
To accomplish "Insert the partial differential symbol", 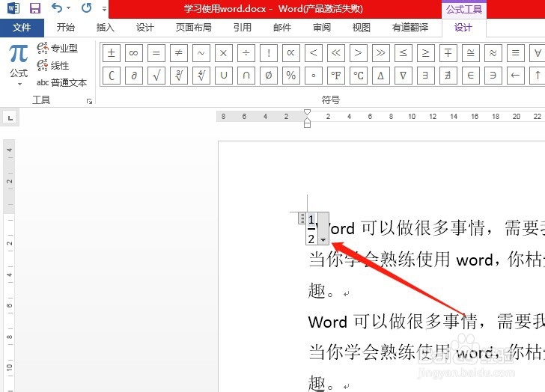I will [x=133, y=76].
